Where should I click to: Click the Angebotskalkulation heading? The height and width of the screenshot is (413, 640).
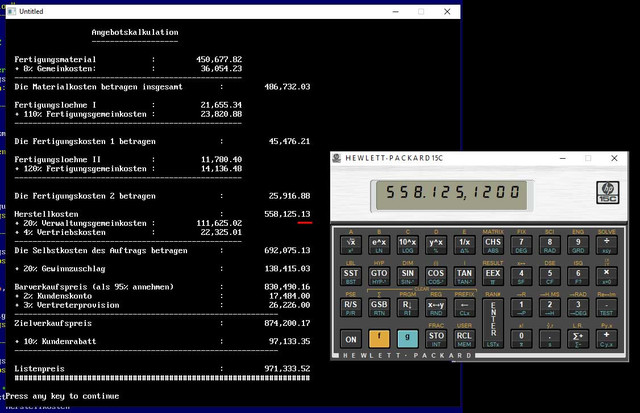tap(135, 32)
